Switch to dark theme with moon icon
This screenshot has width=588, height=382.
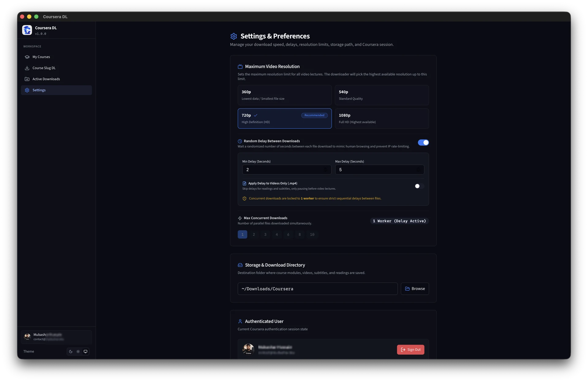[71, 352]
